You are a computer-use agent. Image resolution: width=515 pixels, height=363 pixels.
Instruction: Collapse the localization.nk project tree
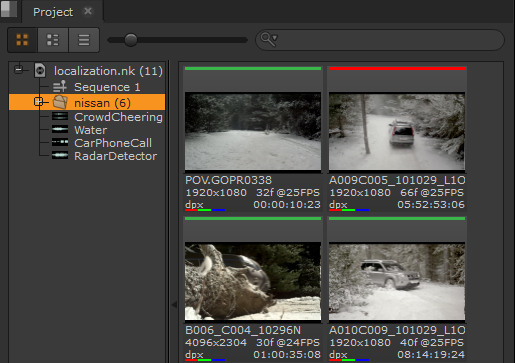tap(19, 70)
